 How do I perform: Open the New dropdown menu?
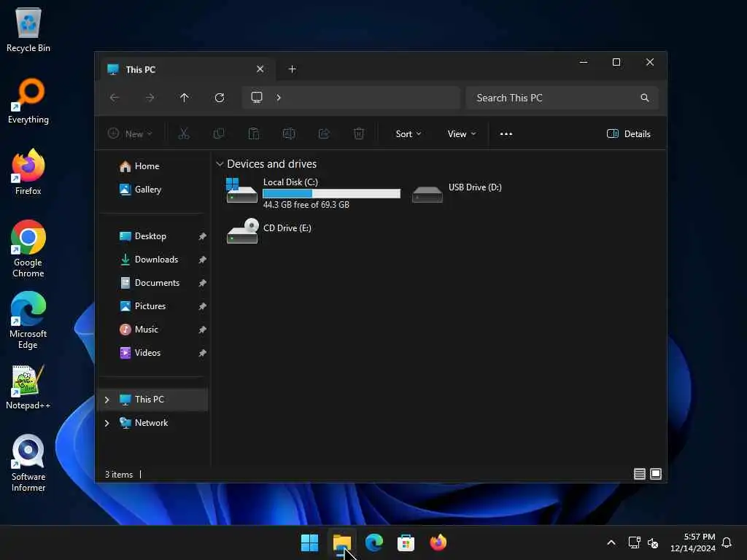point(130,134)
